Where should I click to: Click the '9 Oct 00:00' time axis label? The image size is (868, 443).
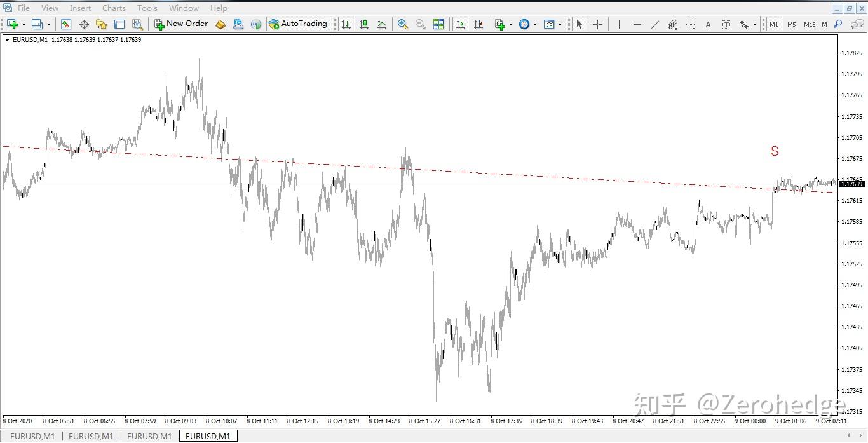coord(750,421)
